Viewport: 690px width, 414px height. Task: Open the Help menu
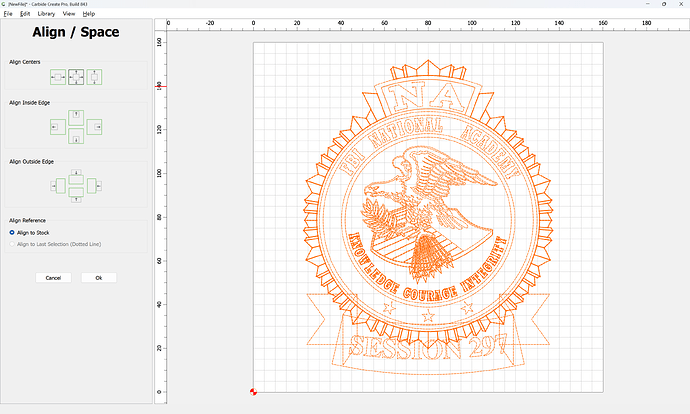[x=89, y=14]
